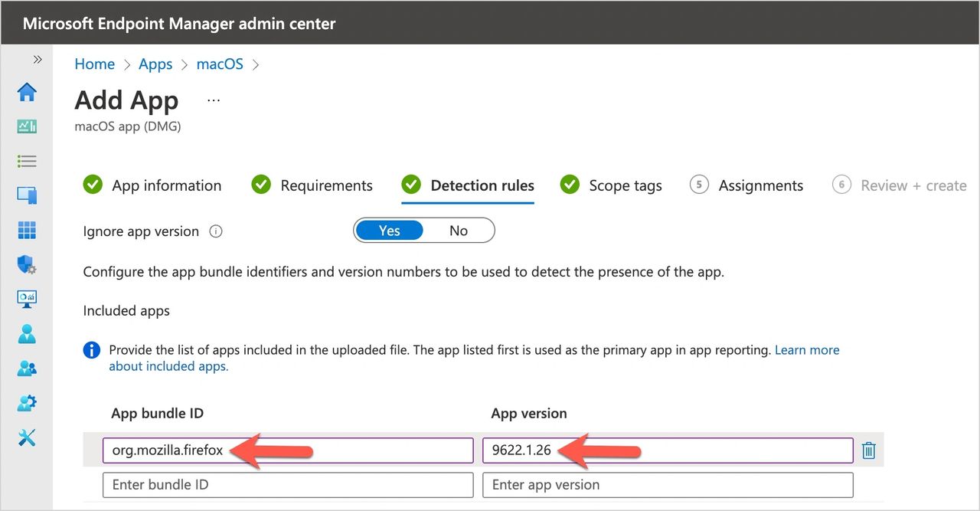Show info tooltip for Ignore app version
Viewport: 980px width, 511px height.
pos(216,231)
